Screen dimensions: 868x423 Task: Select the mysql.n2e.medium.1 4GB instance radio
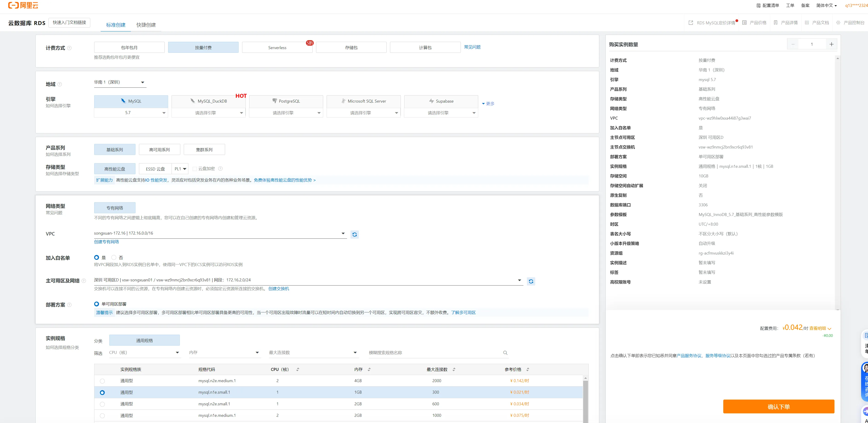(x=102, y=381)
